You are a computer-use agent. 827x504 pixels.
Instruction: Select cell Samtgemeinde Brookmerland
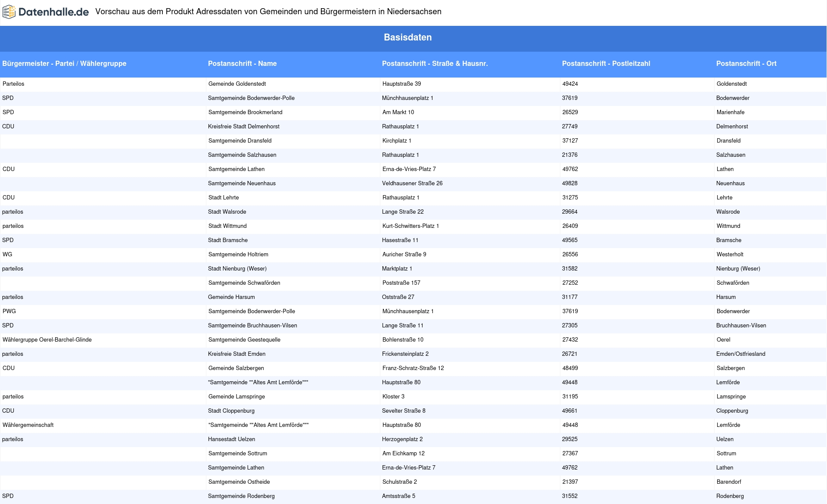245,112
